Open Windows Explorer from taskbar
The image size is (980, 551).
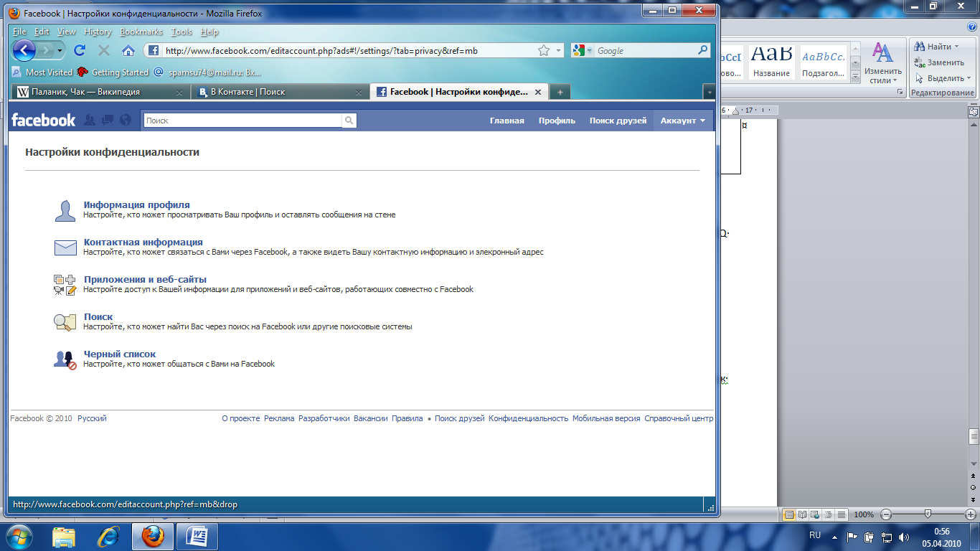click(x=63, y=536)
